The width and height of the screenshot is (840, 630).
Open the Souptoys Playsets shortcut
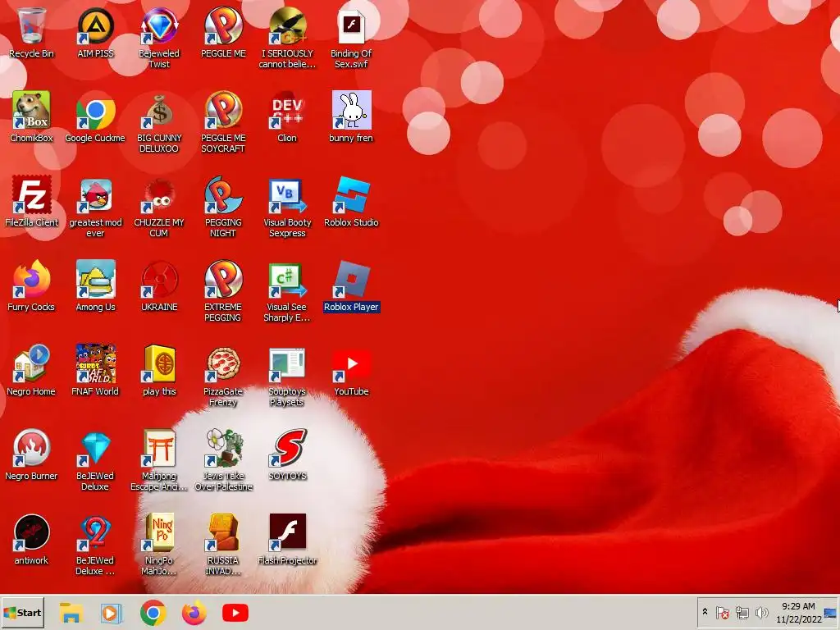(287, 376)
